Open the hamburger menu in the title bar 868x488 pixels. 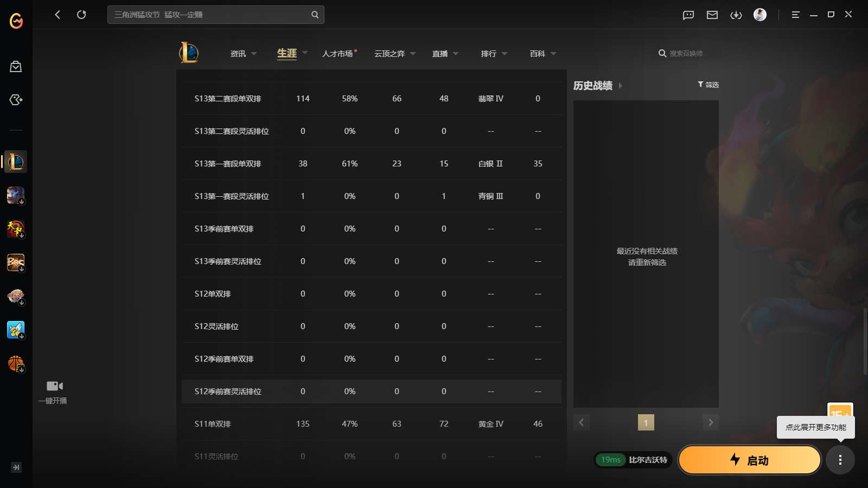(x=795, y=15)
